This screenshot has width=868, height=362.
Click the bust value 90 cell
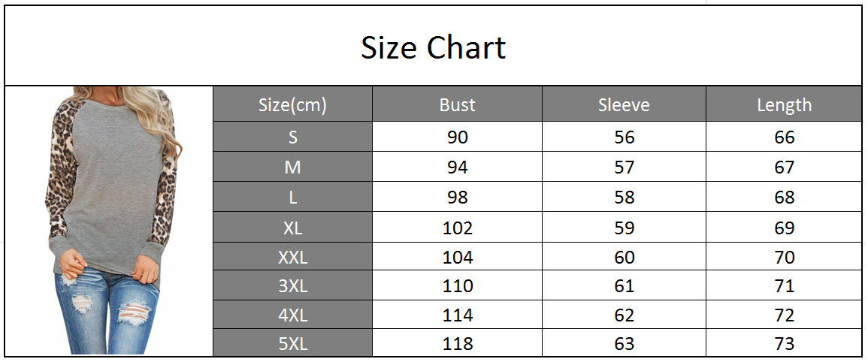tap(457, 137)
